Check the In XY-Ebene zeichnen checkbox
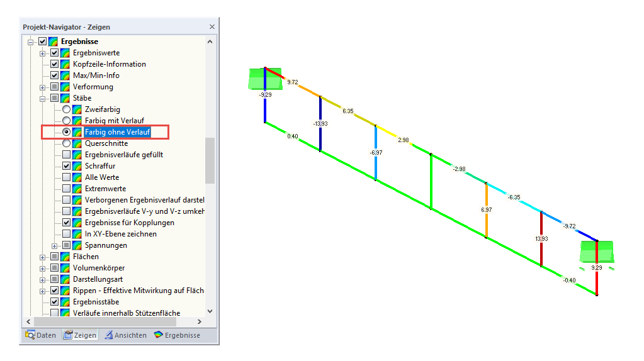Screen dimensions: 644x361 [x=66, y=234]
